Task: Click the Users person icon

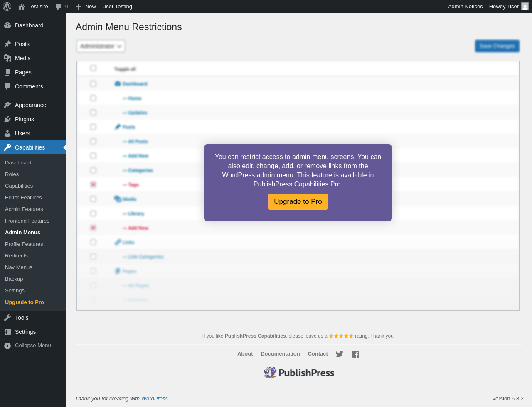Action: point(7,133)
